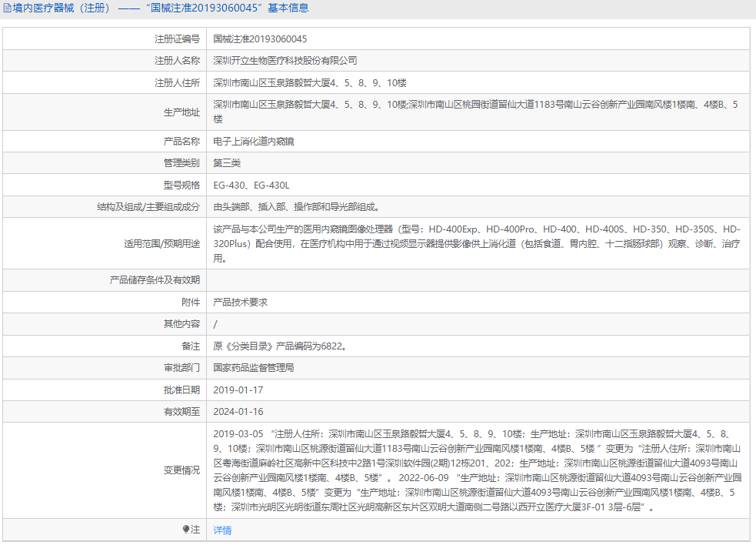The image size is (756, 545).
Task: Select the value 第三类
Action: point(227,163)
